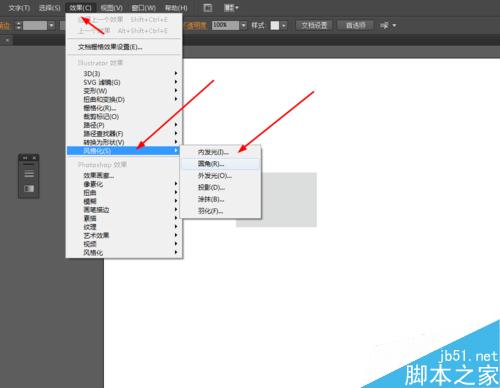This screenshot has width=500, height=388.
Task: Click the 样式 style swatch
Action: (x=275, y=25)
